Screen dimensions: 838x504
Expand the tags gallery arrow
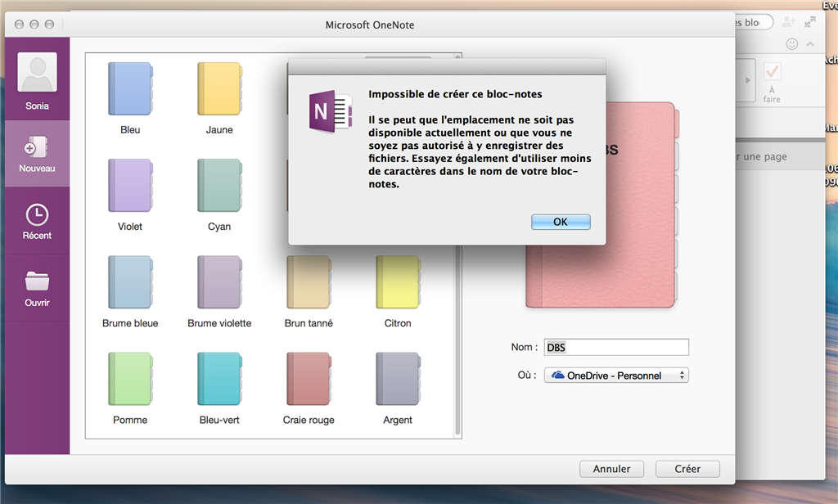coord(748,80)
